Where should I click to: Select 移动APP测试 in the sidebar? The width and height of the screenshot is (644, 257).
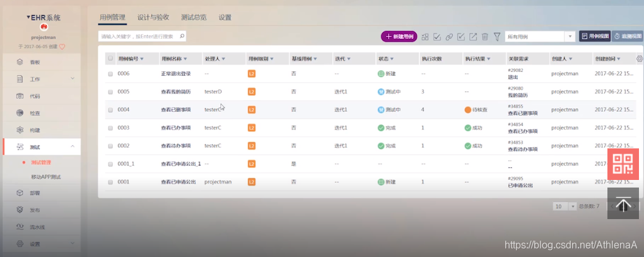click(x=45, y=177)
